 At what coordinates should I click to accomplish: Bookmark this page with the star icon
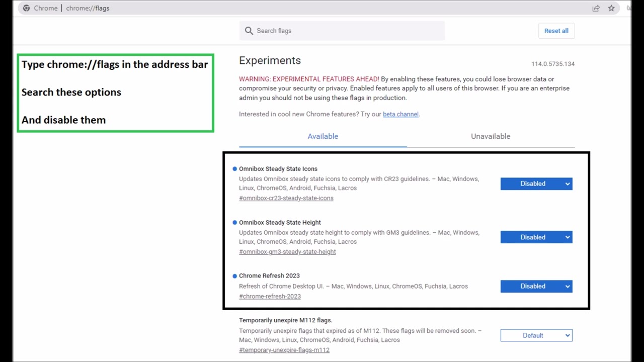point(611,8)
